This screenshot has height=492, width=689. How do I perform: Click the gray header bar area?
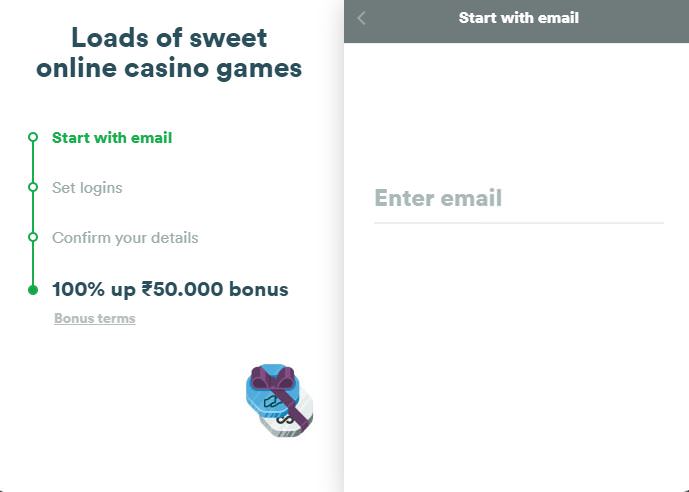click(x=516, y=21)
